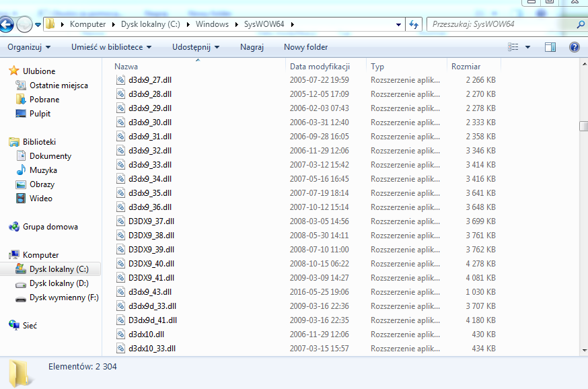Expand arrow after Windows in breadcrumb

pyautogui.click(x=237, y=24)
